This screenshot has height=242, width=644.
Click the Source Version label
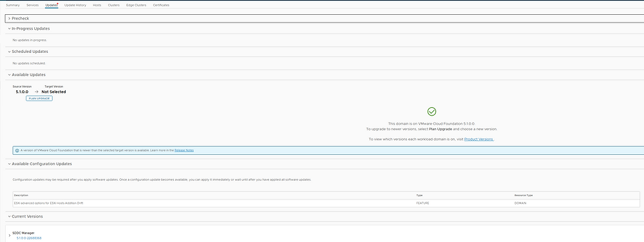click(x=22, y=86)
